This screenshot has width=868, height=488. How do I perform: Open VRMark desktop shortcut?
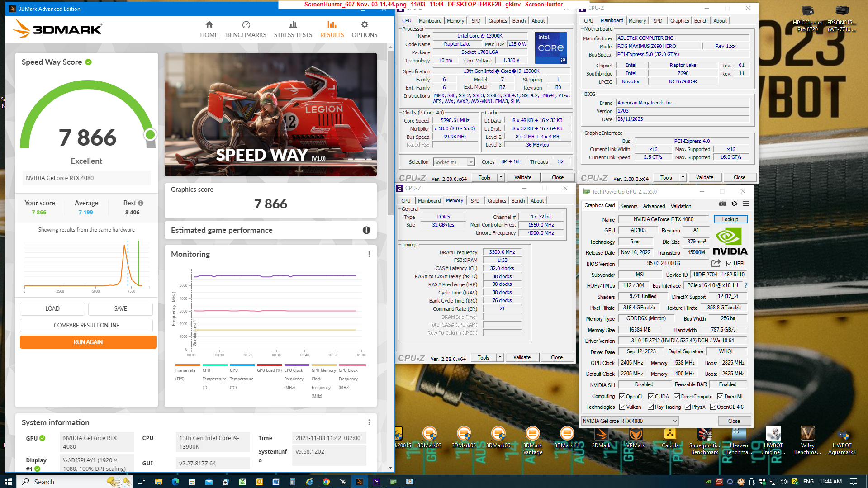[x=636, y=437]
